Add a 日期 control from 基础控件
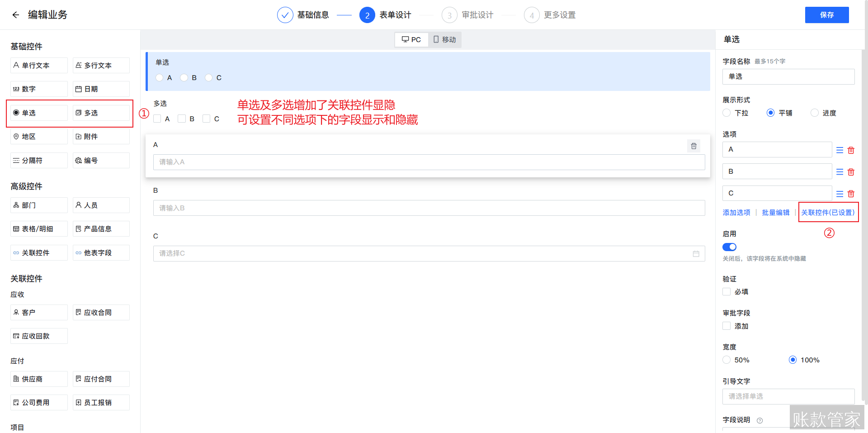This screenshot has height=433, width=868. tap(101, 89)
